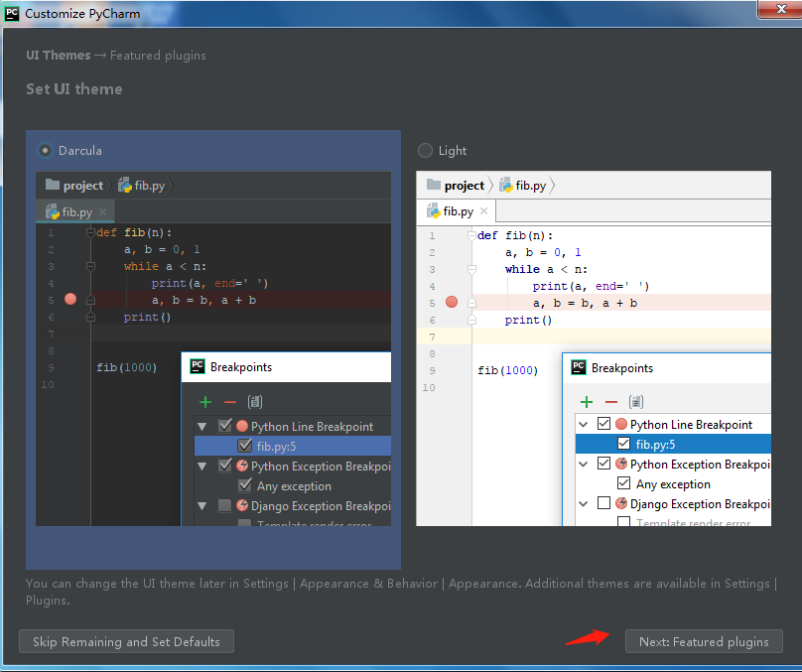Select fib.py tab in Light preview
Image resolution: width=802 pixels, height=672 pixels.
pyautogui.click(x=451, y=211)
